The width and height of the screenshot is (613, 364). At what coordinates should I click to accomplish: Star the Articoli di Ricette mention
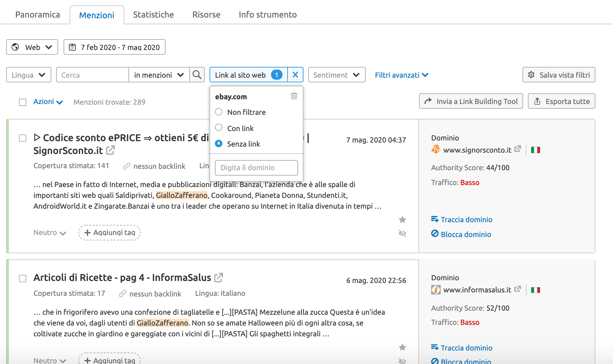[x=402, y=347]
